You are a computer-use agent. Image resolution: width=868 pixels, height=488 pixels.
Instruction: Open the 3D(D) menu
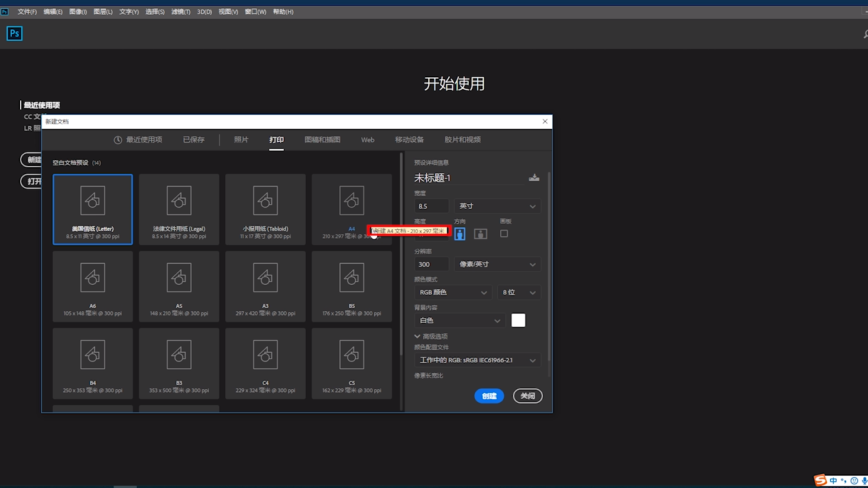[204, 12]
